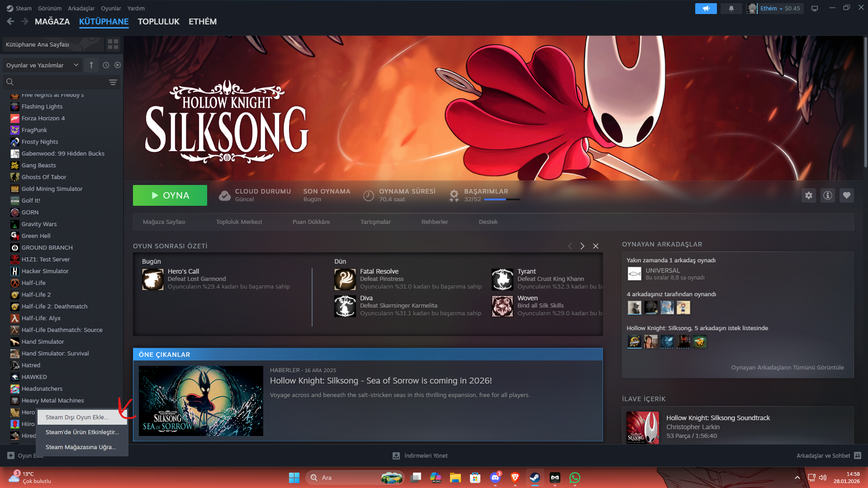Open Kütüphane Ana Sayfası library home
Image resolution: width=868 pixels, height=488 pixels.
click(x=53, y=44)
